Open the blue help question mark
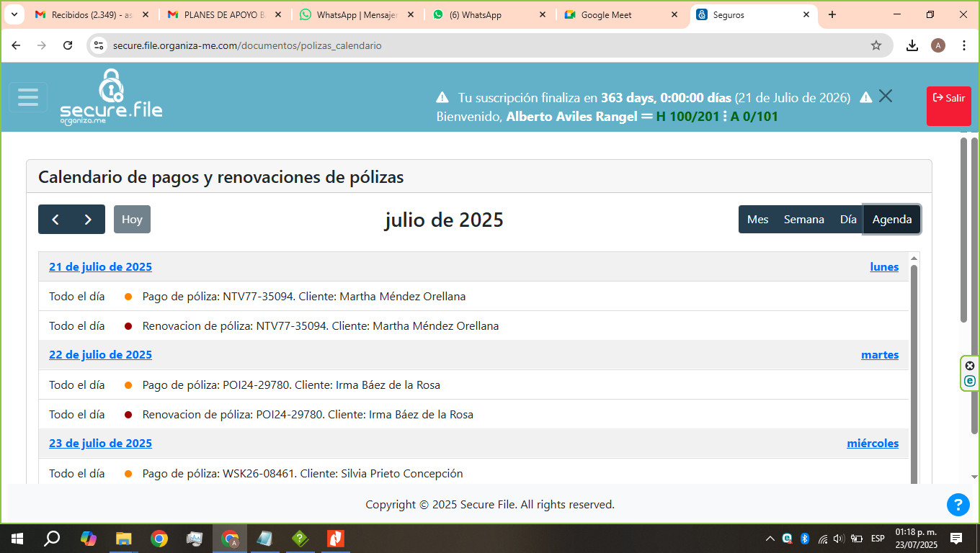Viewport: 980px width, 553px height. click(x=958, y=505)
